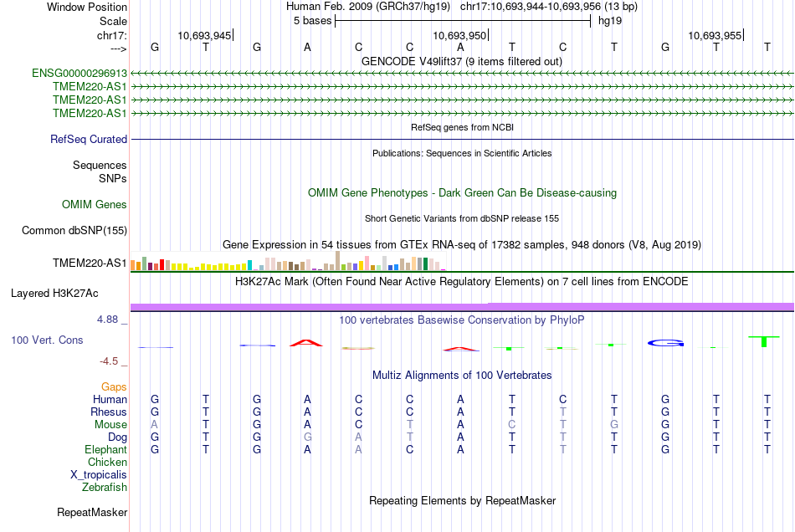The height and width of the screenshot is (532, 795).
Task: Click the Sequences track label
Action: coord(100,165)
